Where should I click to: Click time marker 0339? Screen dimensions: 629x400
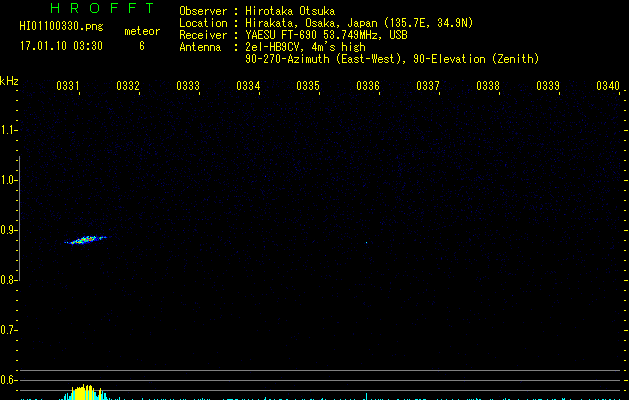tap(548, 86)
